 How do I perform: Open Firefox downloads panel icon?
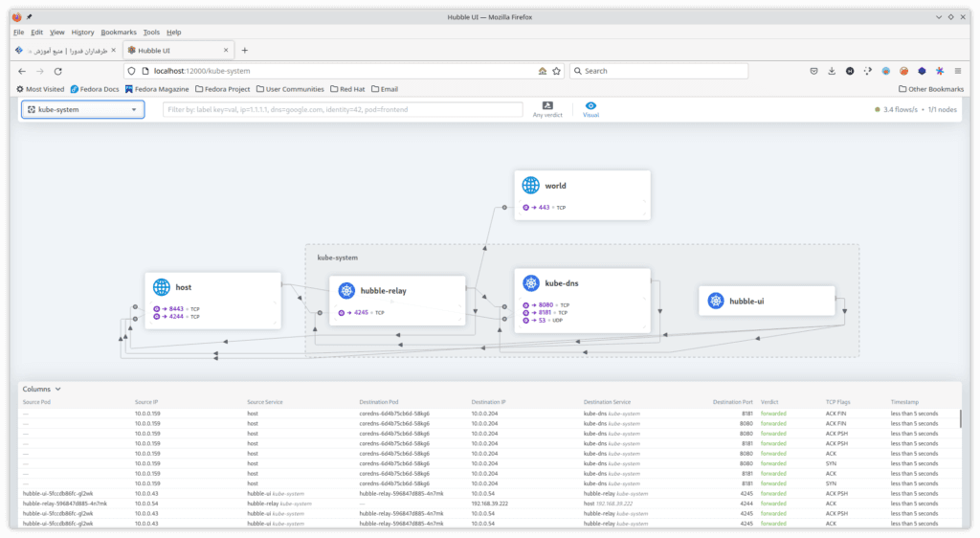point(832,71)
